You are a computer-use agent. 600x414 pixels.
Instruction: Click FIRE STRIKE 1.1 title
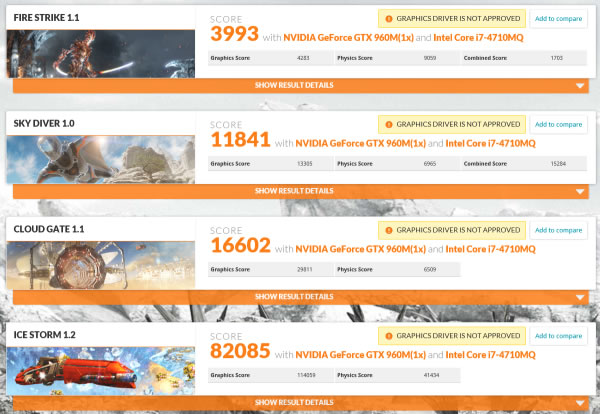pos(46,18)
